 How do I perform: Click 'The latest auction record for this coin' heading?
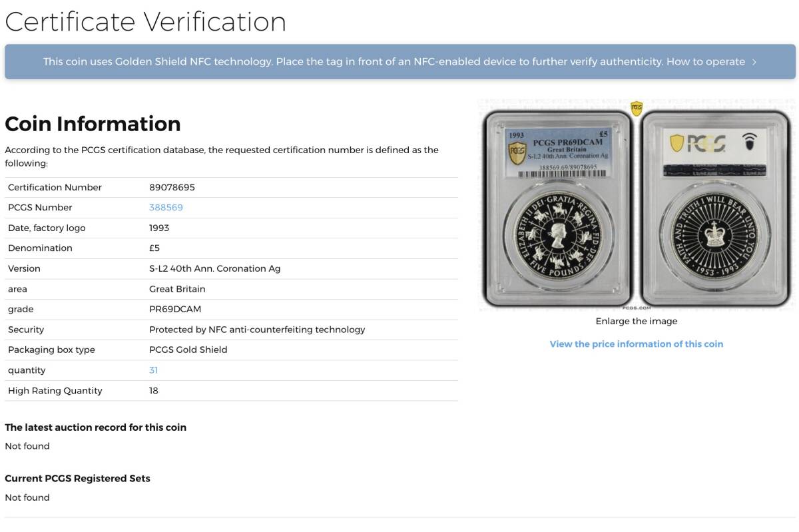click(x=96, y=427)
